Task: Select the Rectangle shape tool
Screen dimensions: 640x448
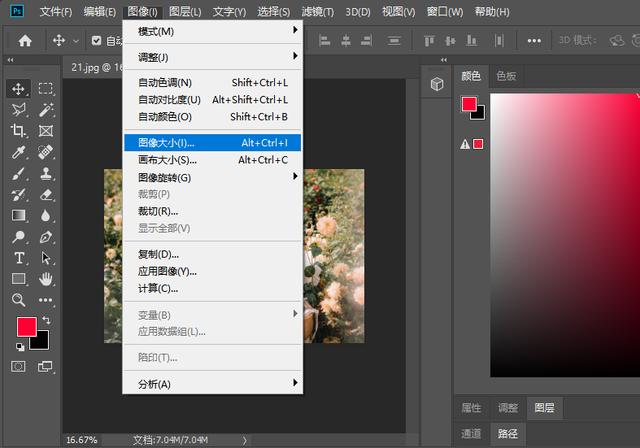Action: click(18, 279)
